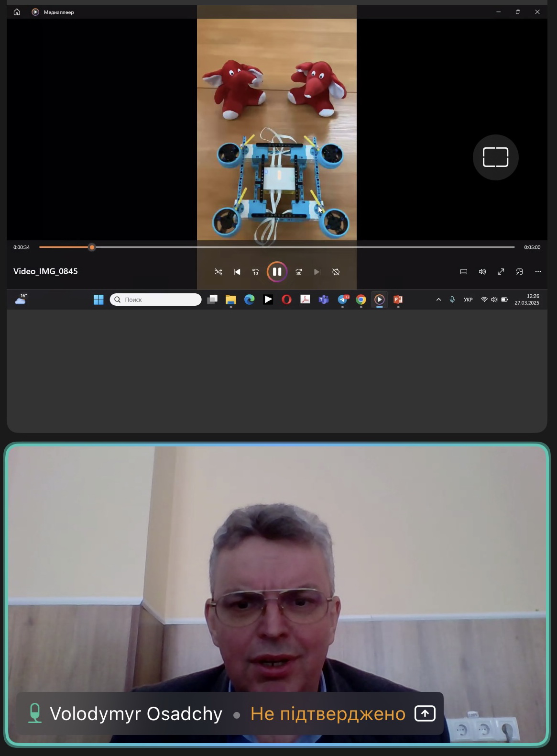Open the volume control
Image resolution: width=557 pixels, height=756 pixels.
coord(482,272)
